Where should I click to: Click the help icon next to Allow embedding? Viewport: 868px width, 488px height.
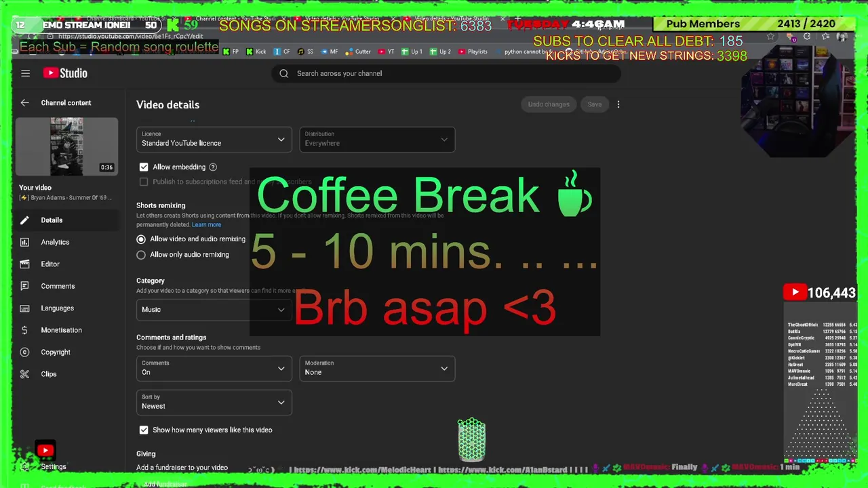coord(213,167)
